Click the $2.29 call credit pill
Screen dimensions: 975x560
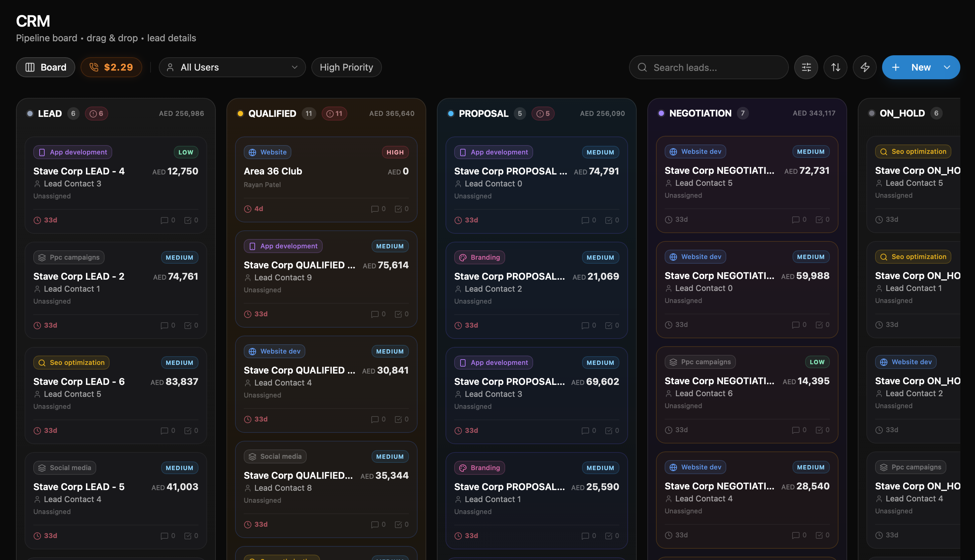111,67
